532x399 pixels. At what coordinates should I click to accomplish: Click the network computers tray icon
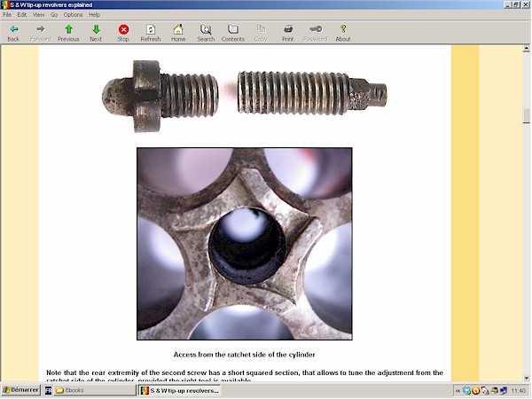pyautogui.click(x=504, y=391)
